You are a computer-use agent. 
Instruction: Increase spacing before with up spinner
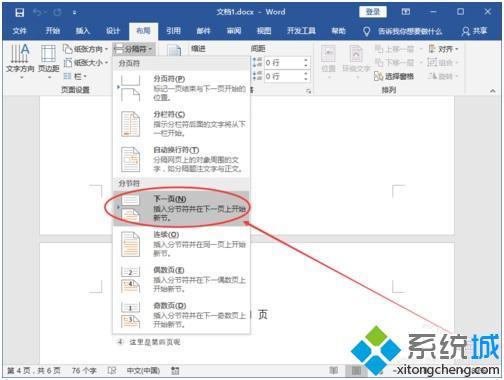(x=306, y=60)
